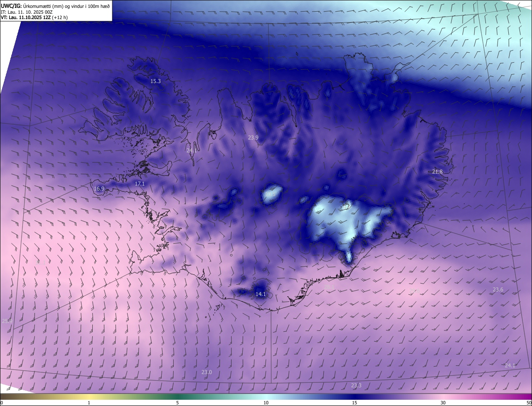
Task: Click the initial time line 'IT: Lau. 11. 10. 2025 00Z'
Action: point(27,12)
